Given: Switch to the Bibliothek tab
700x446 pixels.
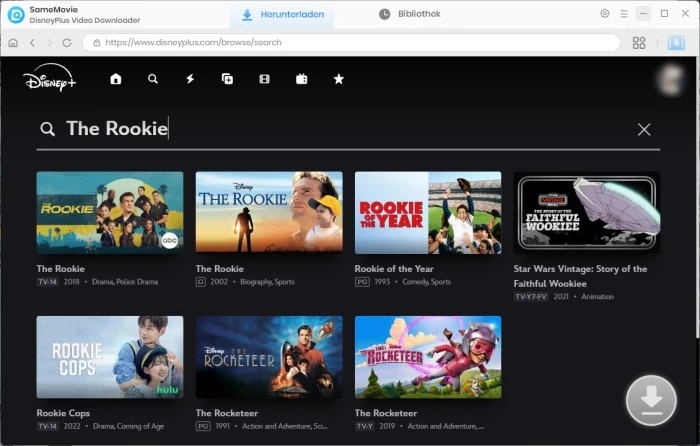Looking at the screenshot, I should tap(413, 14).
